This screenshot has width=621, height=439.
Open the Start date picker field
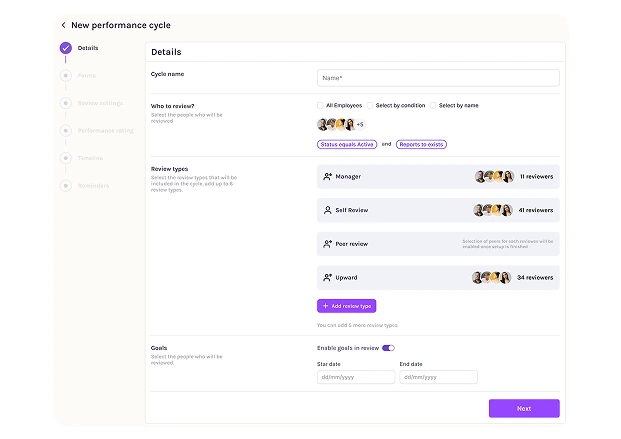pos(355,378)
